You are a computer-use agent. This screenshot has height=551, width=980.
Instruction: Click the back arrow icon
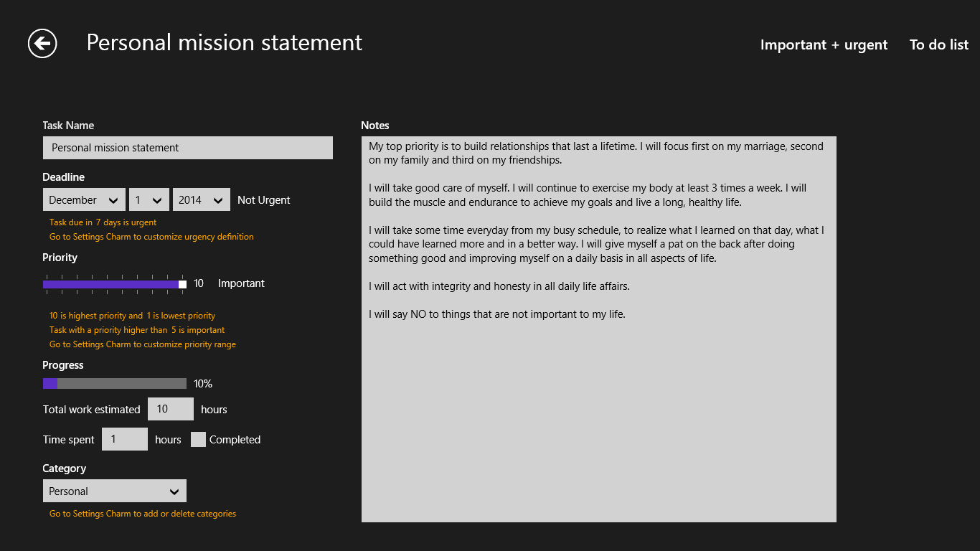point(42,44)
